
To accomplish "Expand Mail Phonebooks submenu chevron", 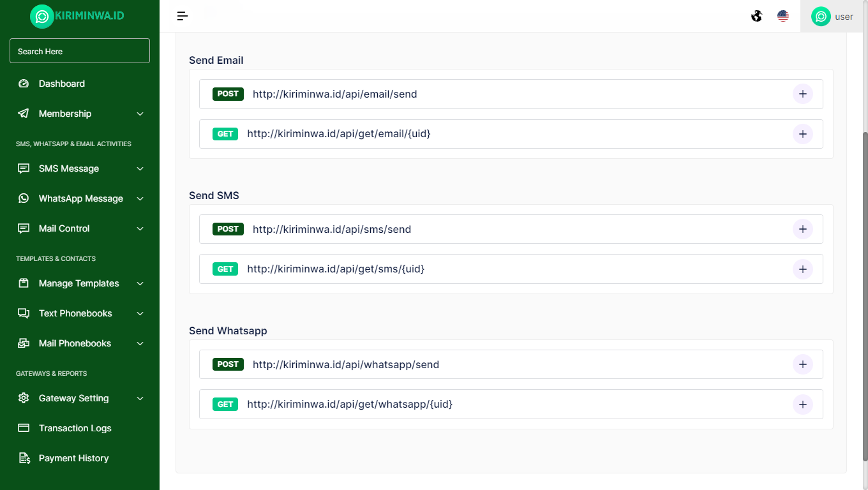I will pyautogui.click(x=140, y=343).
